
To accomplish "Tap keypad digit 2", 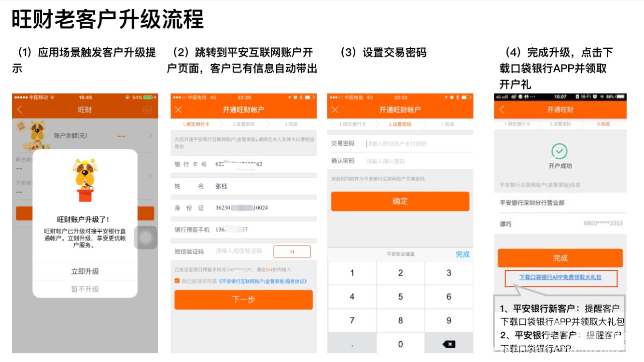I will 400,273.
